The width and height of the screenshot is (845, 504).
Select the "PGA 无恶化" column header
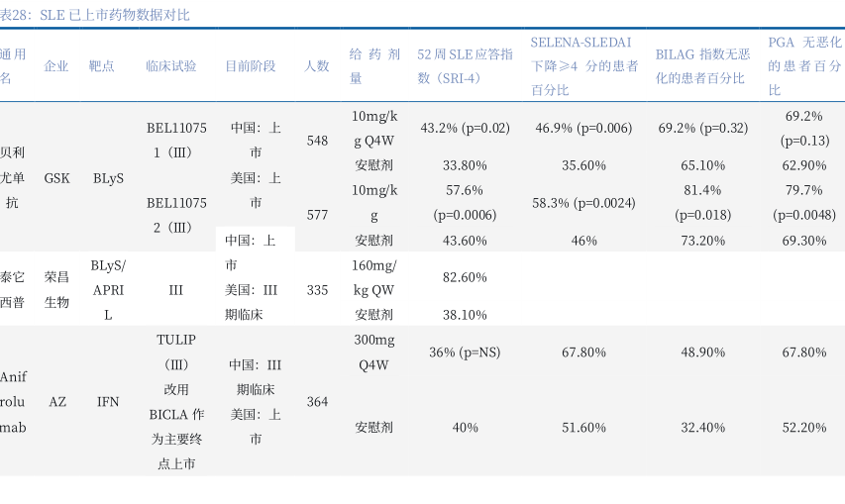[804, 66]
